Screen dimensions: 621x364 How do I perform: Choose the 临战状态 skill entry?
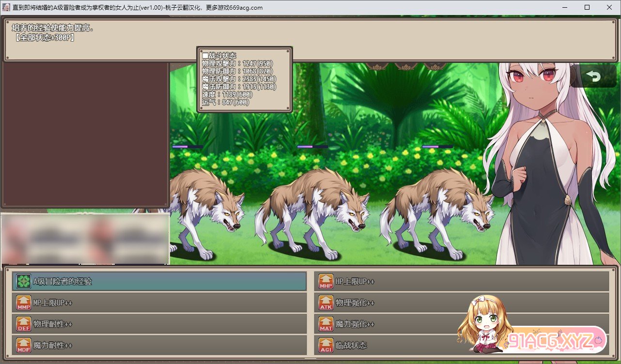(388, 345)
